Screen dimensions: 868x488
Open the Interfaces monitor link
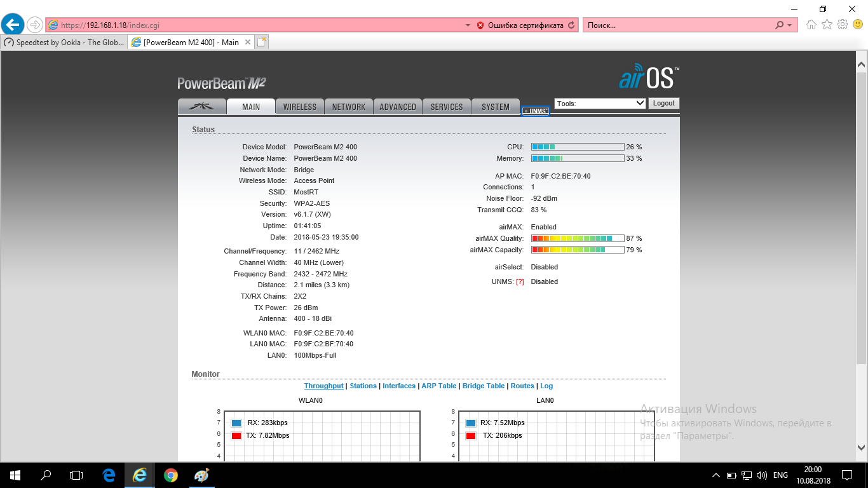(x=399, y=386)
